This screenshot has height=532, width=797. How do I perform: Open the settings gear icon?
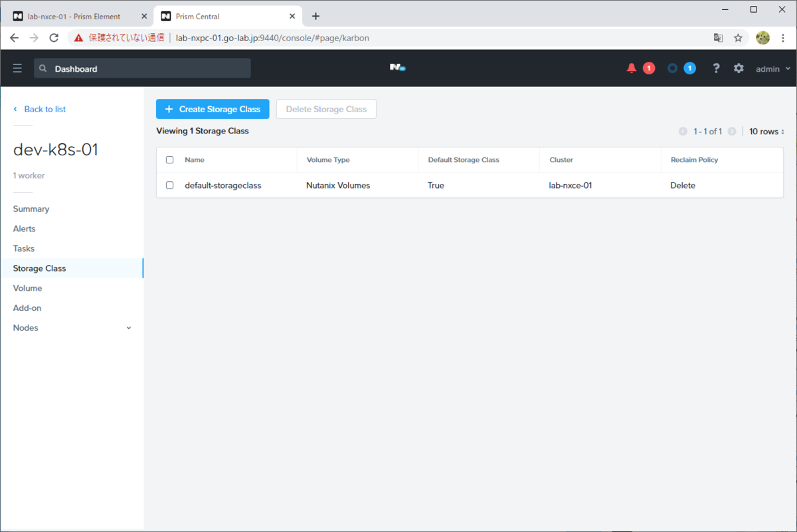(x=739, y=68)
